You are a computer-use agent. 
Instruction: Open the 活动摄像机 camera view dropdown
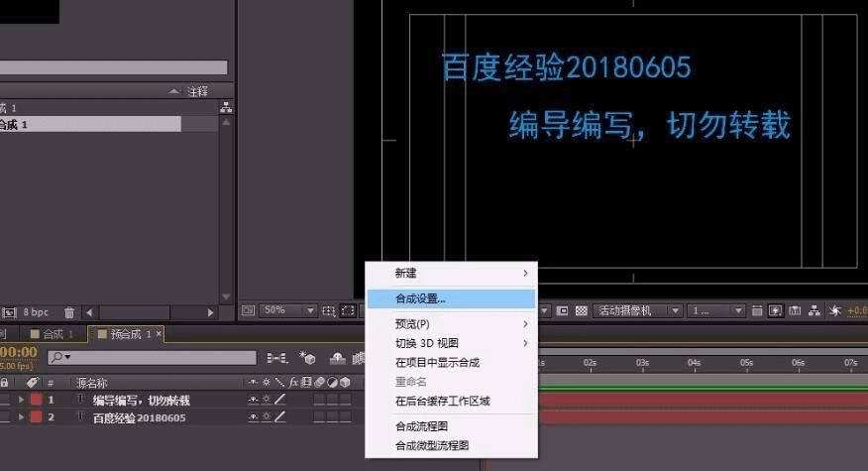pyautogui.click(x=637, y=311)
